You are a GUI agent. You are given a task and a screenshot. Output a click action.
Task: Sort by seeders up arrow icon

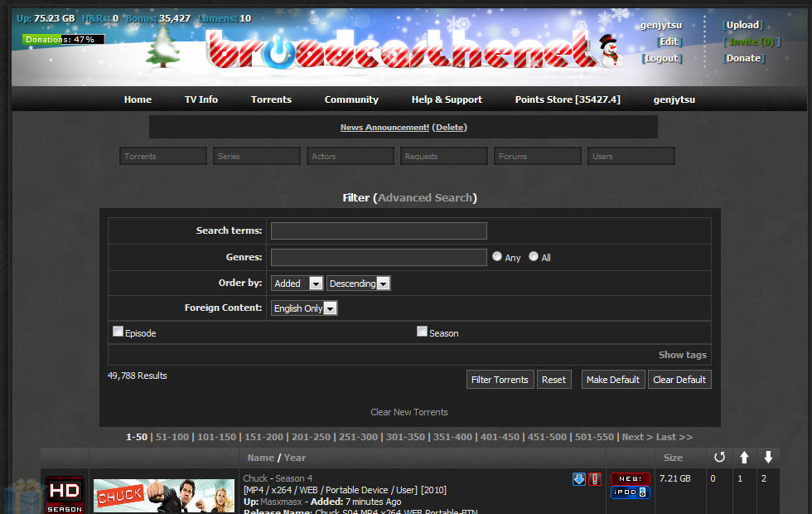[x=744, y=457]
